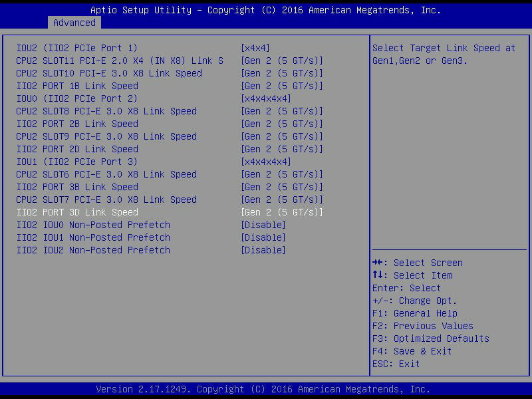Viewport: 532px width, 399px height.
Task: Select IOU1 (IIO2 PCIe Port 3) setting
Action: [77, 162]
